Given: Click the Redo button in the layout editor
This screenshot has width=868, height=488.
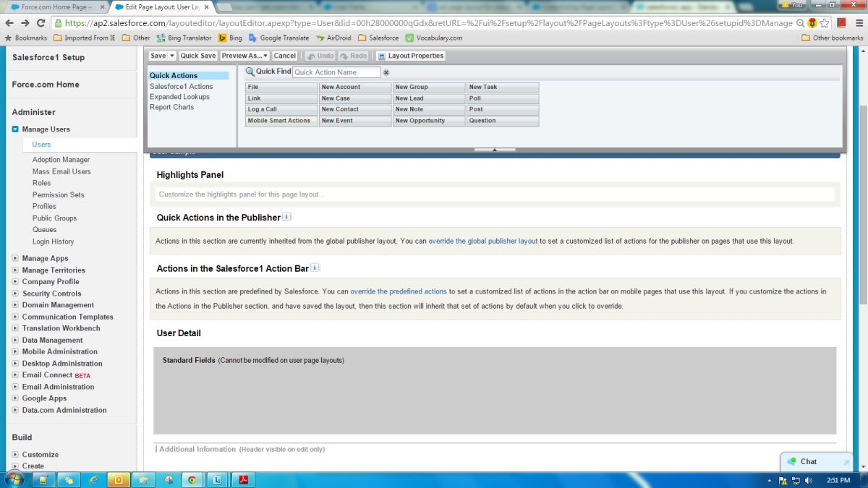Looking at the screenshot, I should 354,56.
